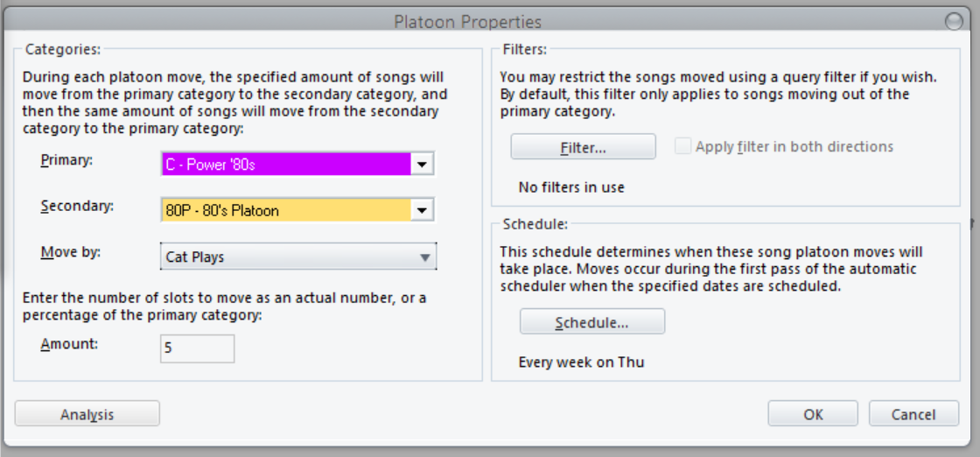Open the Primary category dropdown arrow
This screenshot has width=980, height=457.
(x=423, y=164)
